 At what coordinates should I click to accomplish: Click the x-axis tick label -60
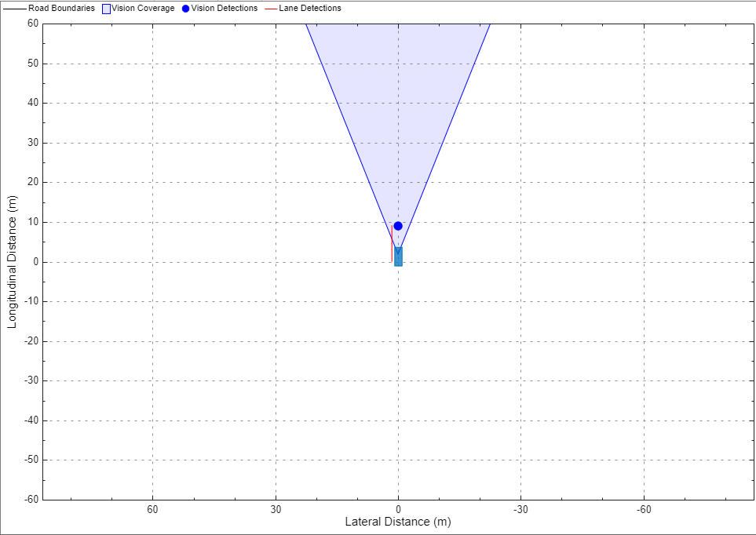(x=644, y=509)
